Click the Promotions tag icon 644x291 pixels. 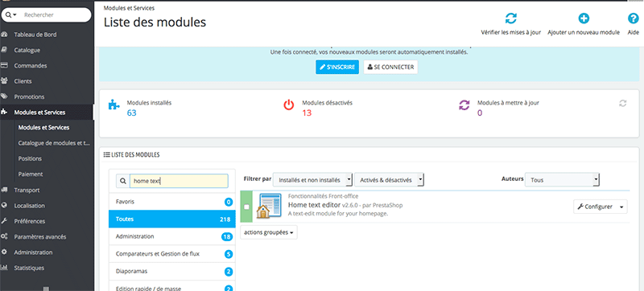pos(5,96)
